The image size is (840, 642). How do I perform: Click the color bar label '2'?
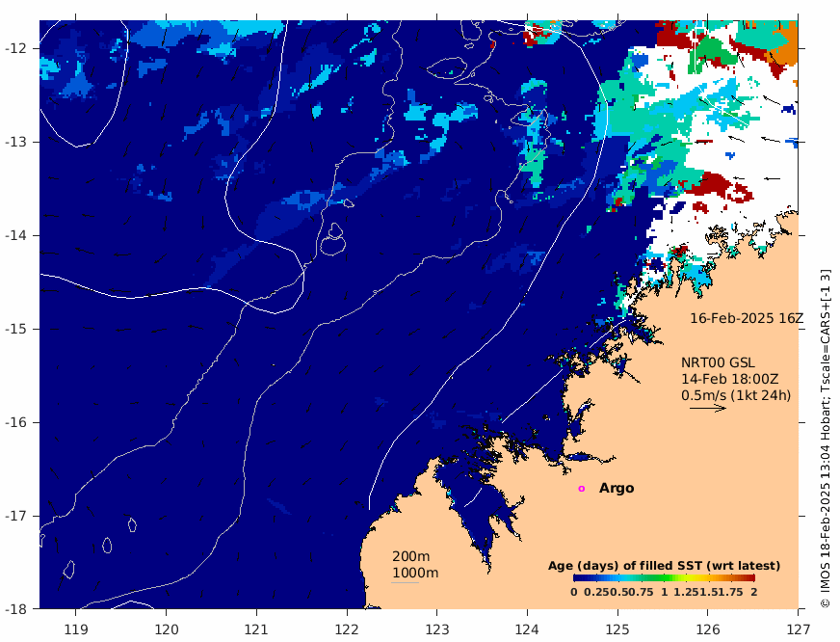click(x=753, y=592)
